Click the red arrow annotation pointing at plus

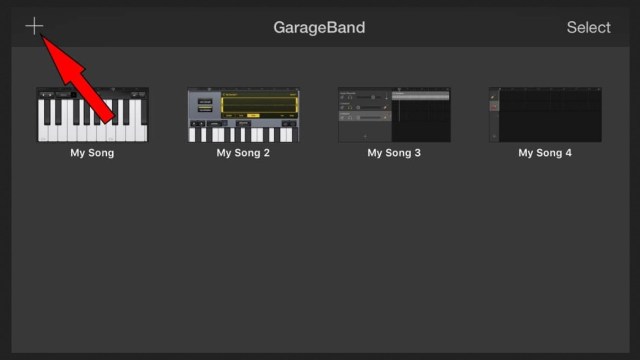78,79
